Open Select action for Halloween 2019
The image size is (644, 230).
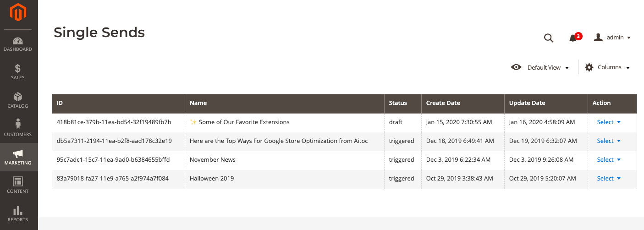tap(609, 178)
